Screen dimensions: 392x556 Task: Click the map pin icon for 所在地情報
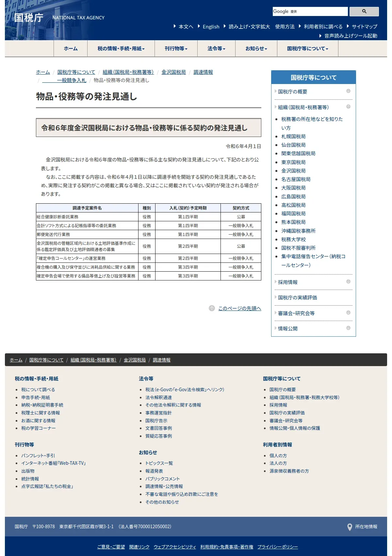pyautogui.click(x=350, y=527)
